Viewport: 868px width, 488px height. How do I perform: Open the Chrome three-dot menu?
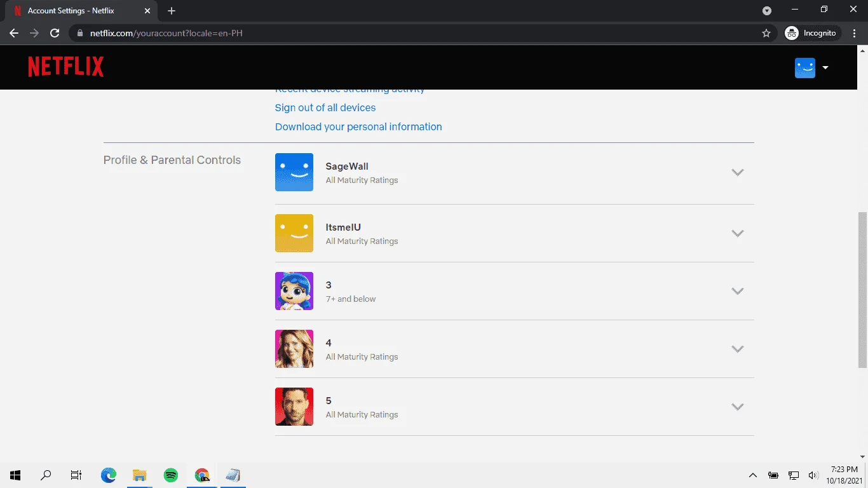[x=855, y=33]
